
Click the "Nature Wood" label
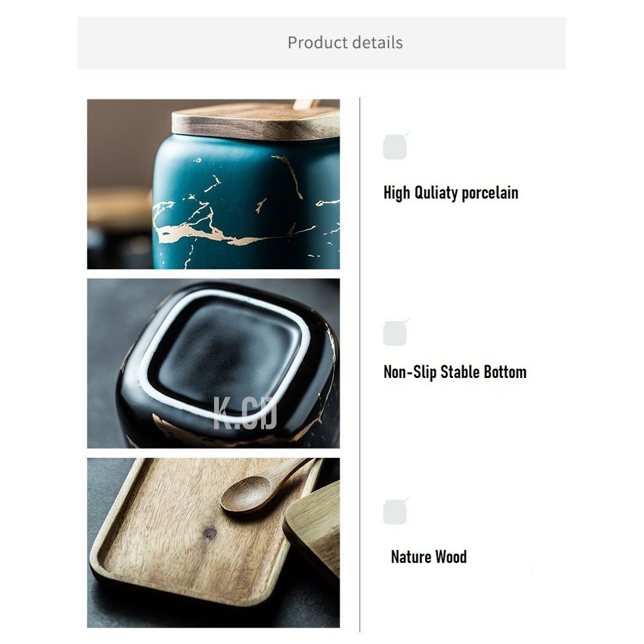point(429,557)
